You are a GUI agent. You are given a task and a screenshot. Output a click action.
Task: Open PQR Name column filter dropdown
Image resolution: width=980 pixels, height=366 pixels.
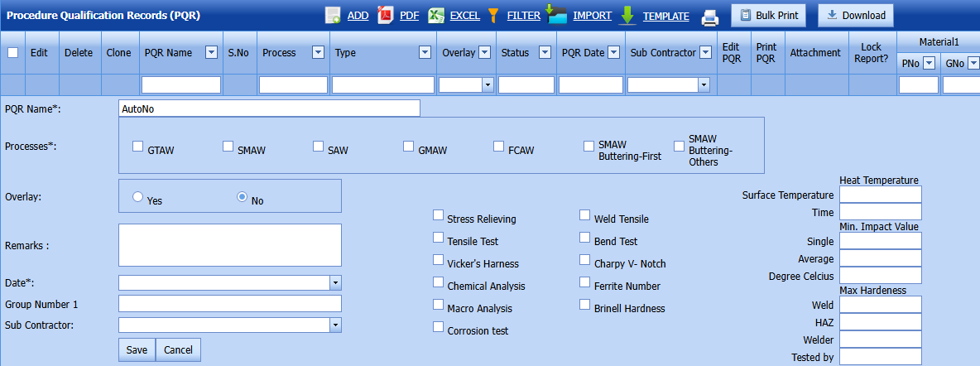click(211, 52)
